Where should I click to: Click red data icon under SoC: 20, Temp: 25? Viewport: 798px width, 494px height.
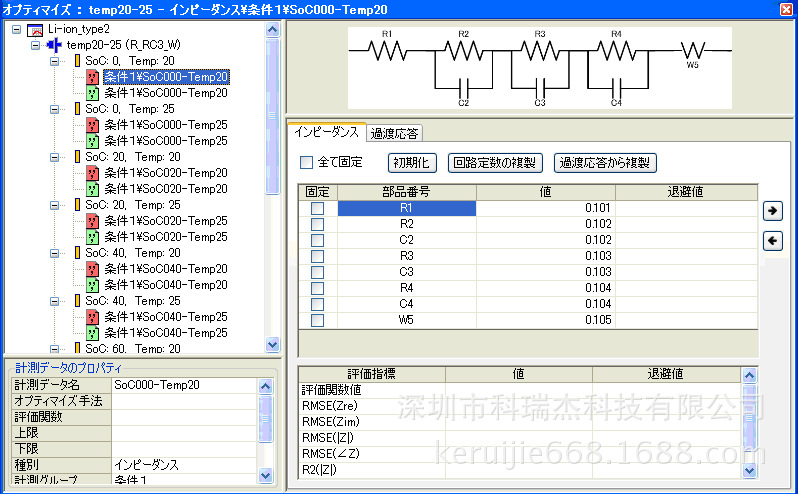92,221
